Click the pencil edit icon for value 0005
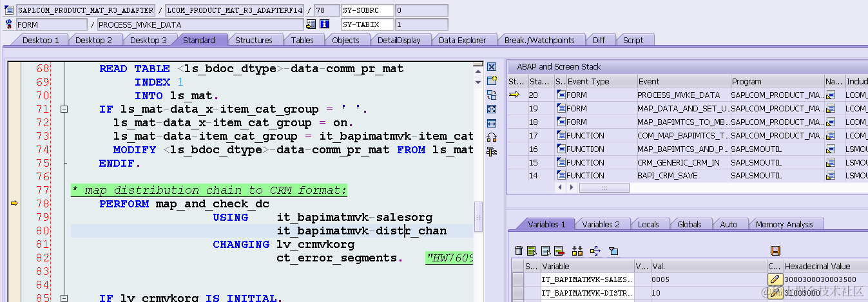The width and height of the screenshot is (868, 302). (x=775, y=279)
